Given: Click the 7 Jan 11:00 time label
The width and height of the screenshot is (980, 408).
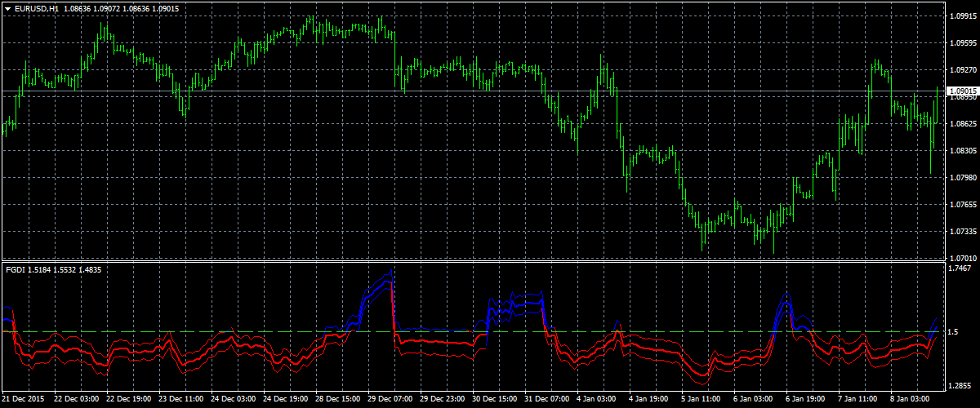Looking at the screenshot, I should pos(858,400).
